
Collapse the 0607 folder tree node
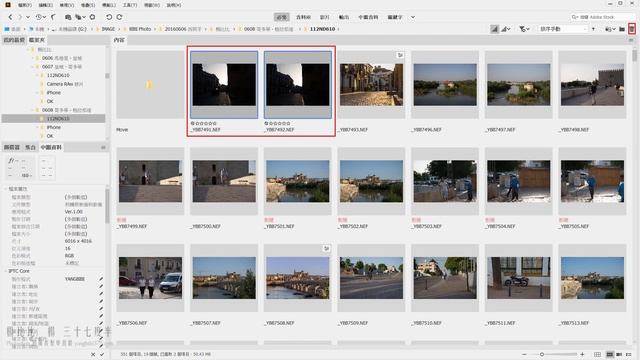33,67
